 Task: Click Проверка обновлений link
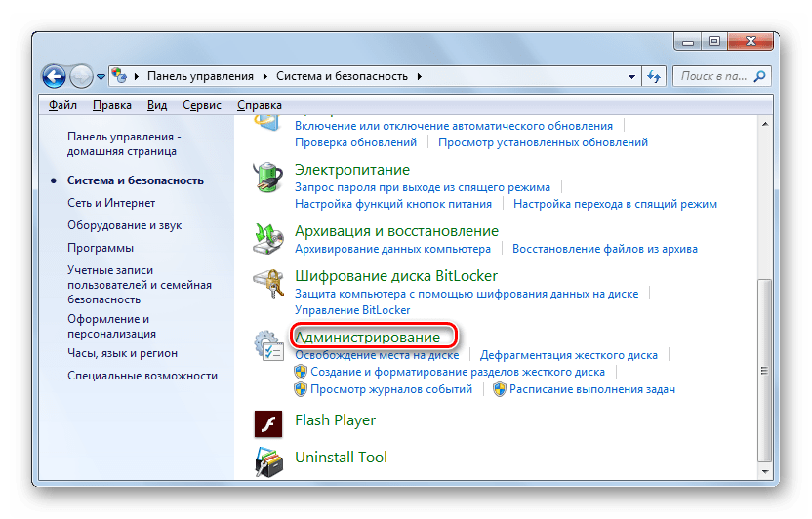click(356, 142)
